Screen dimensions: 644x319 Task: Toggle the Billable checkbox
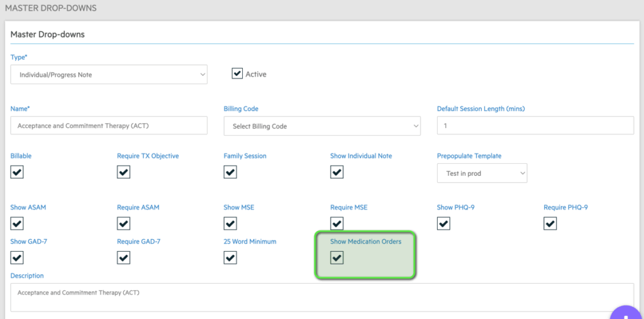[17, 172]
